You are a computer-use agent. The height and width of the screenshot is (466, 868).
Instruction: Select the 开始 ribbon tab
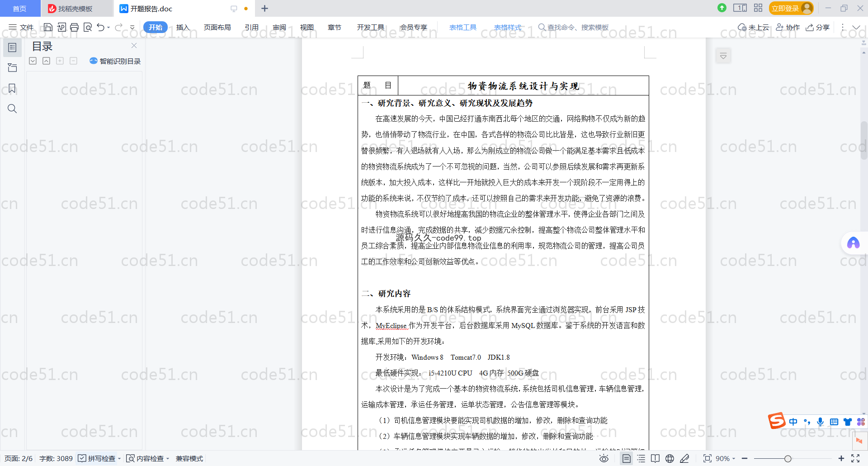[156, 28]
